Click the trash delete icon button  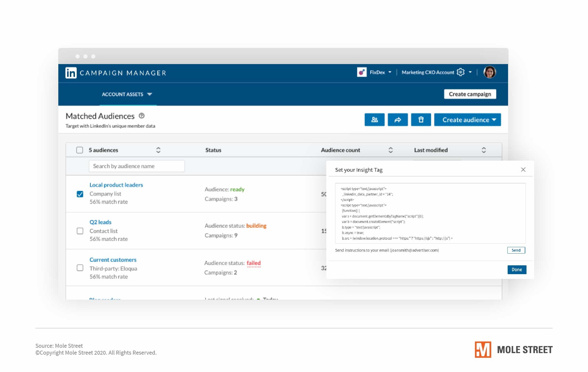point(421,120)
